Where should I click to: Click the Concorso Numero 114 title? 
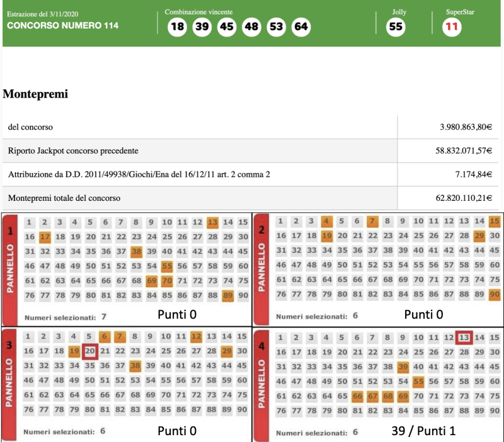pos(62,26)
